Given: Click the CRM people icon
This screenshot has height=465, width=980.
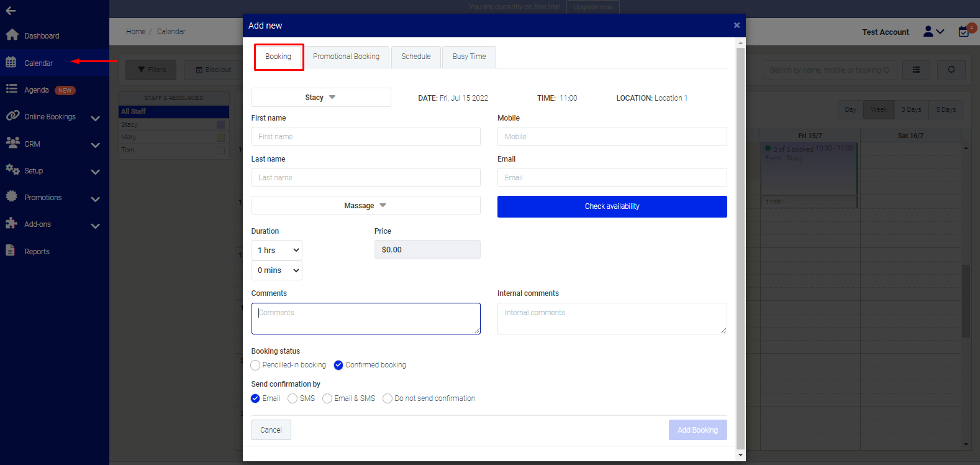Looking at the screenshot, I should (12, 142).
